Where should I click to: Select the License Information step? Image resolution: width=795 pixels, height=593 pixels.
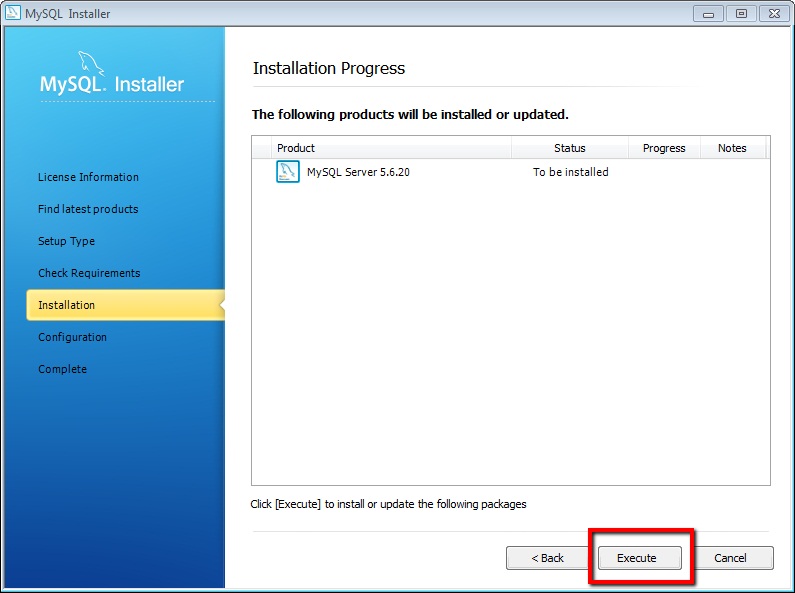coord(88,177)
